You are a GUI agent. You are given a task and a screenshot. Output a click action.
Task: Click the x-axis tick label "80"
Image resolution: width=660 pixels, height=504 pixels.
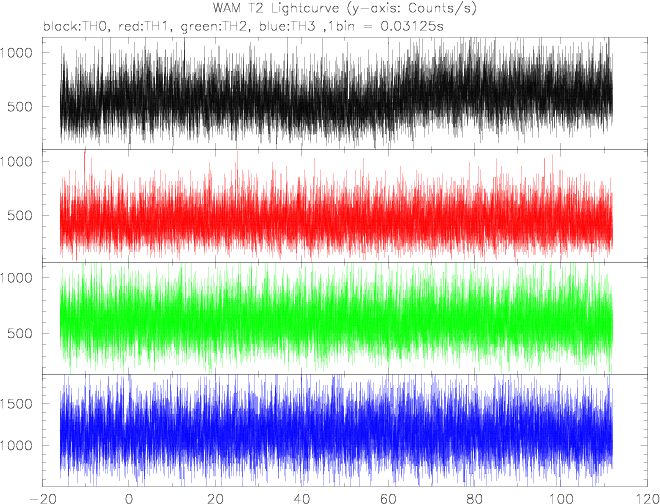(474, 497)
